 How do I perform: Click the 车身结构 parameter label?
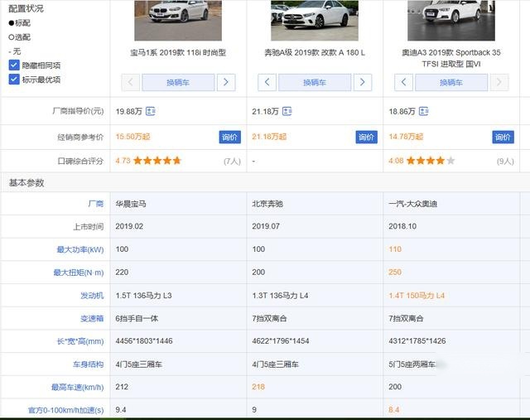pos(89,364)
